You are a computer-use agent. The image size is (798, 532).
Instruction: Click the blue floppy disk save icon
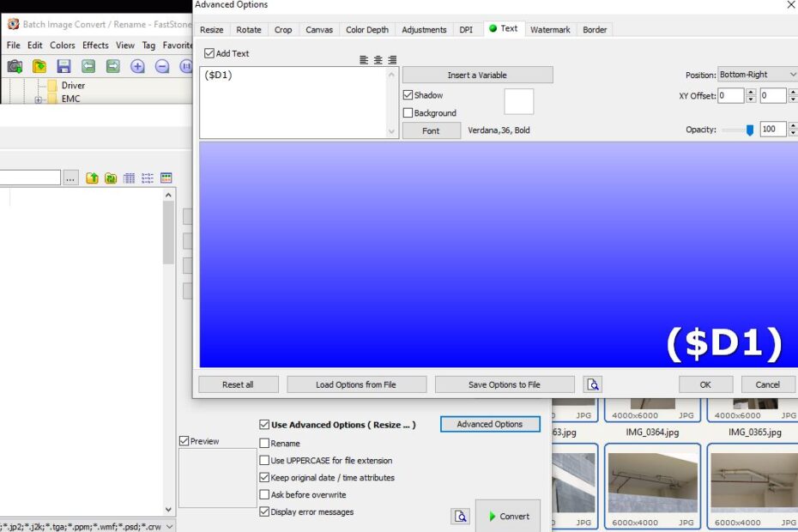point(63,66)
